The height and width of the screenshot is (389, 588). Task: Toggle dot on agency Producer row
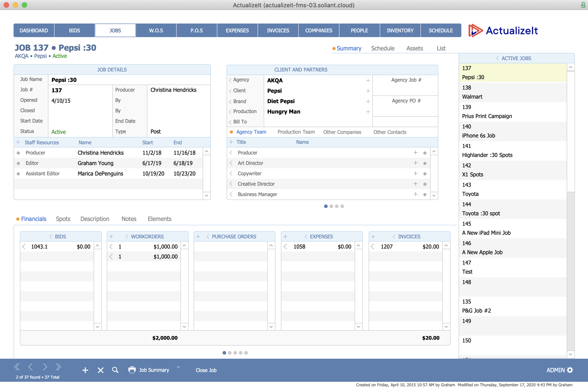(x=425, y=153)
